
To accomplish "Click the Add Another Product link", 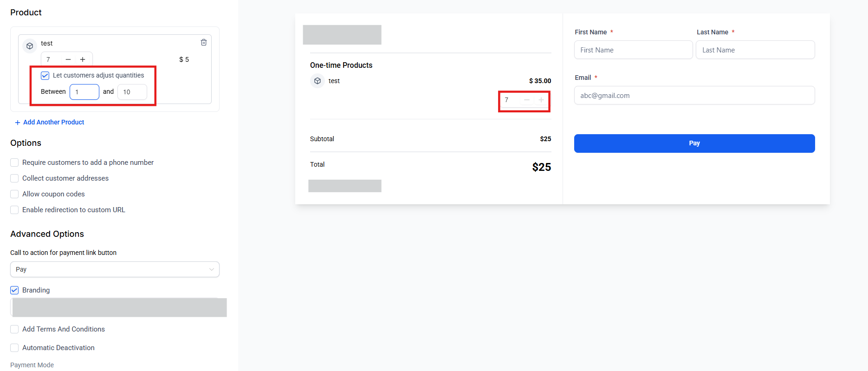I will click(54, 122).
